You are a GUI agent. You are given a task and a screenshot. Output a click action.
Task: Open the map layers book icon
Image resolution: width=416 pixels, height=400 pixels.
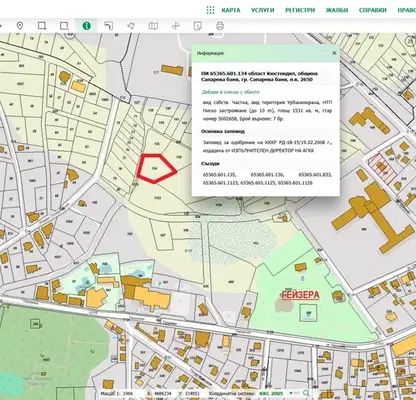[x=153, y=26]
